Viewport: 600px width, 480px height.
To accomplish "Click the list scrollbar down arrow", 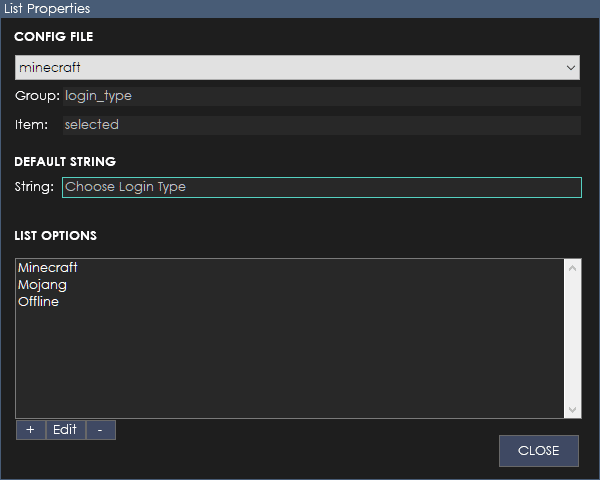I will pyautogui.click(x=572, y=410).
